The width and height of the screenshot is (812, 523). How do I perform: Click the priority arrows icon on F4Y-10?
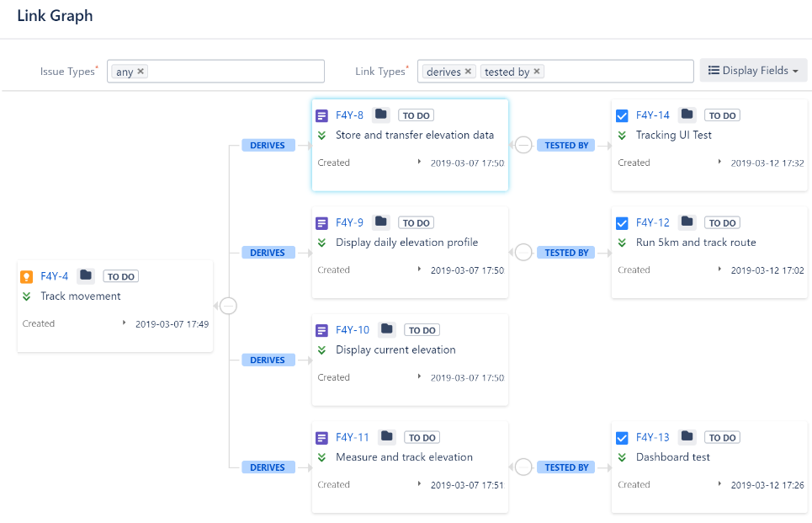(x=321, y=350)
